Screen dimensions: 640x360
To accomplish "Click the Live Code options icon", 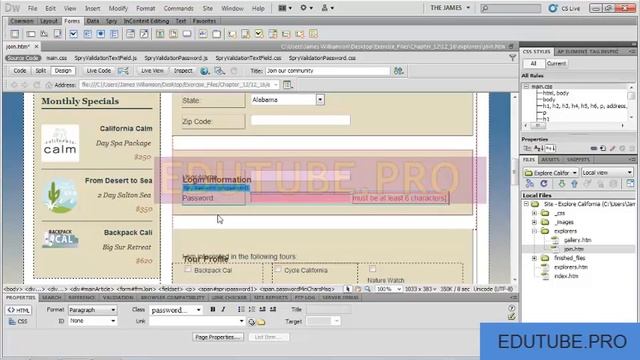I will (123, 71).
